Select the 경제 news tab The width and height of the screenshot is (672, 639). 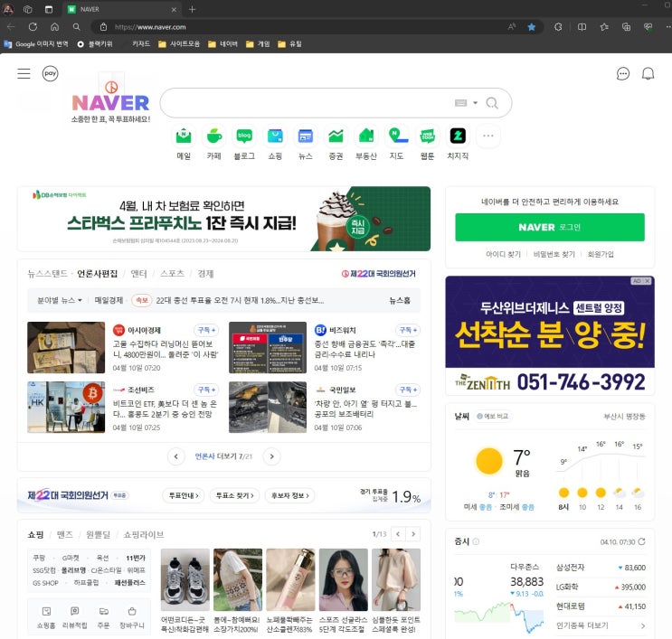click(205, 274)
